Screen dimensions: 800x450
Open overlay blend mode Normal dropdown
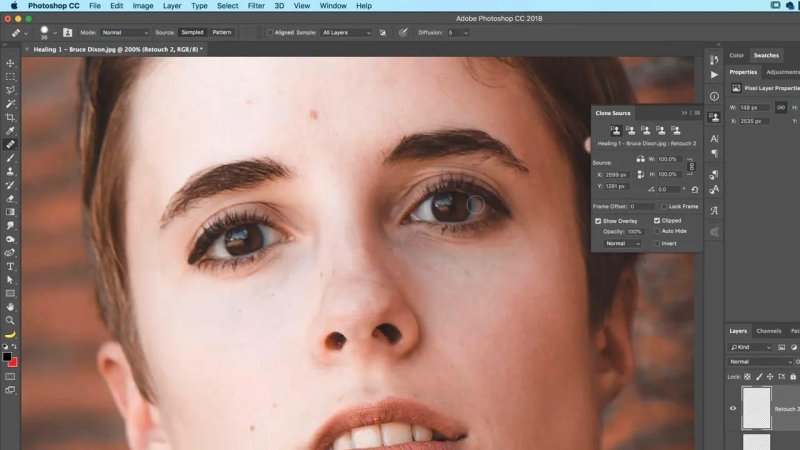pyautogui.click(x=622, y=243)
